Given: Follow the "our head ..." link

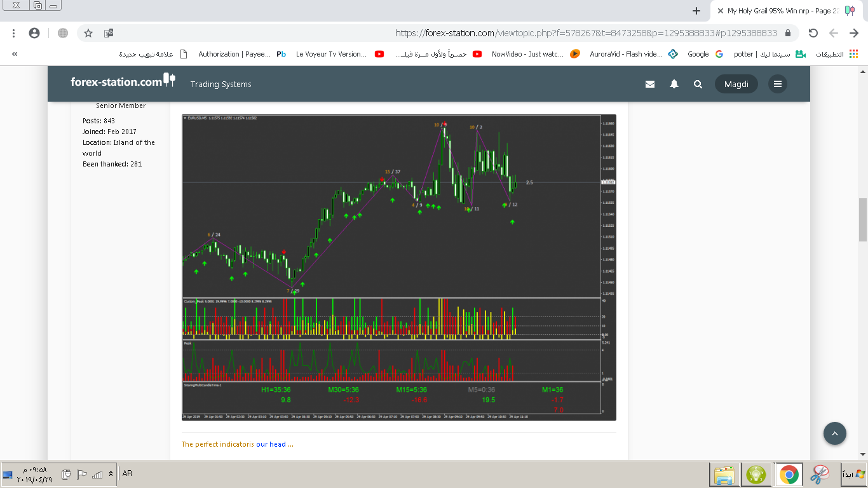Looking at the screenshot, I should [x=275, y=444].
